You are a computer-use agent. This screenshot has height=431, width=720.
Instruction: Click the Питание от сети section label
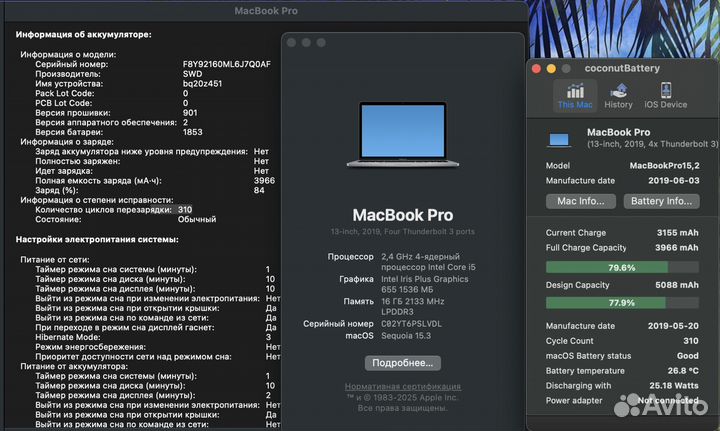[55, 259]
